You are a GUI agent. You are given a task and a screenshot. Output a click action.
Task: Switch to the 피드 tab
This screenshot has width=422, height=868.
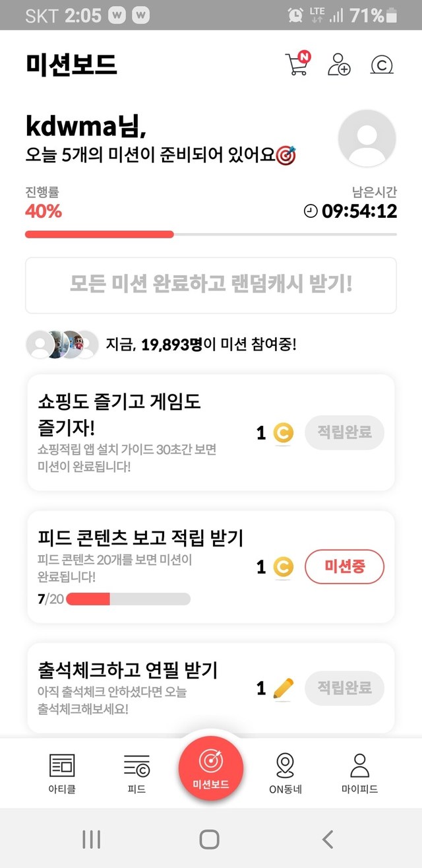tap(136, 773)
